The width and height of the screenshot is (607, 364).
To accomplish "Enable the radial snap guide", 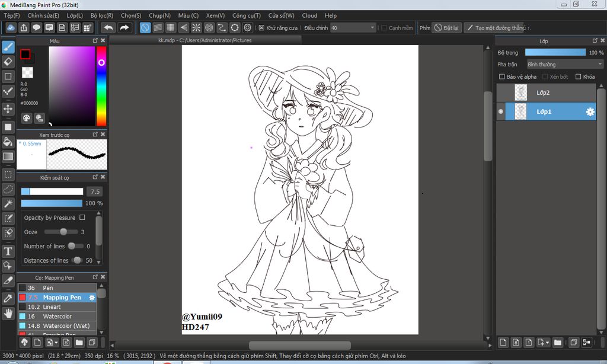I will pos(196,28).
